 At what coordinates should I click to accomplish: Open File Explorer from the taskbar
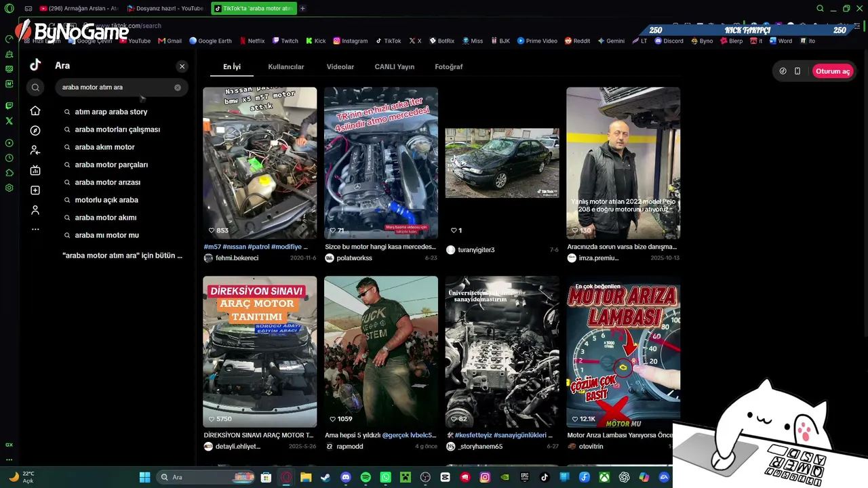306,477
